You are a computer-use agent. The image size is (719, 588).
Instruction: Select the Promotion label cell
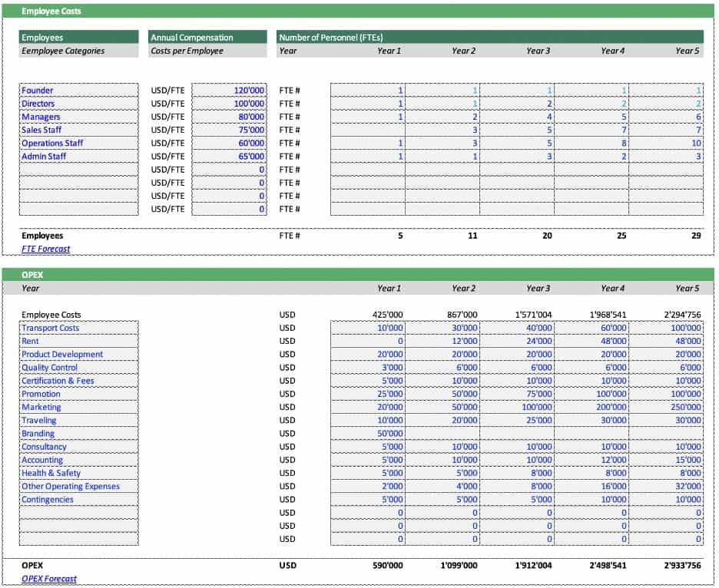(x=79, y=394)
